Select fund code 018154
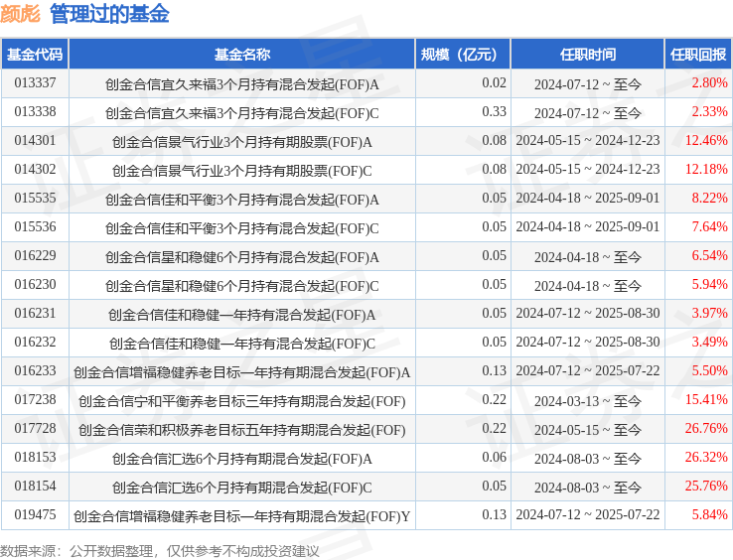This screenshot has height=560, width=733. click(35, 487)
